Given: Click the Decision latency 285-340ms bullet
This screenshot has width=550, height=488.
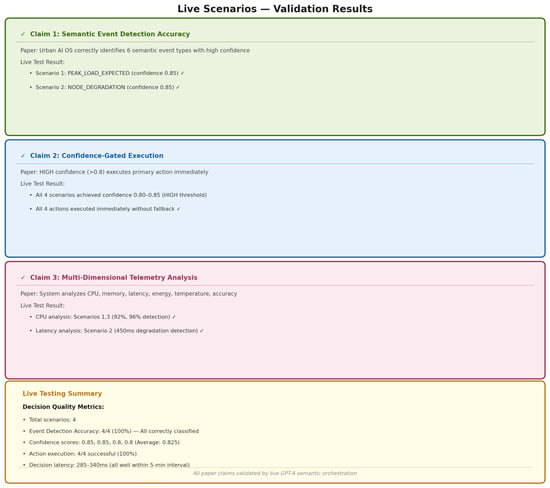Looking at the screenshot, I should click(109, 465).
